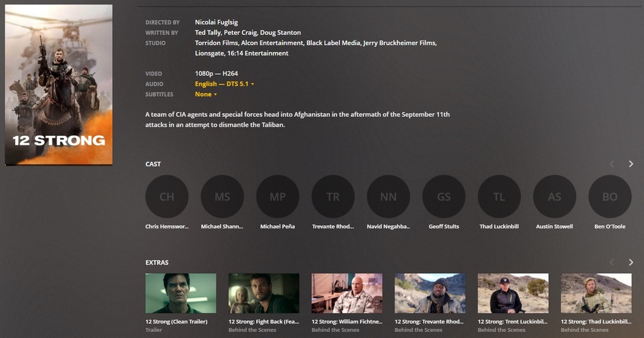Click the 12 Strong: Trent Luckinbill title
This screenshot has height=338, width=644.
[513, 321]
